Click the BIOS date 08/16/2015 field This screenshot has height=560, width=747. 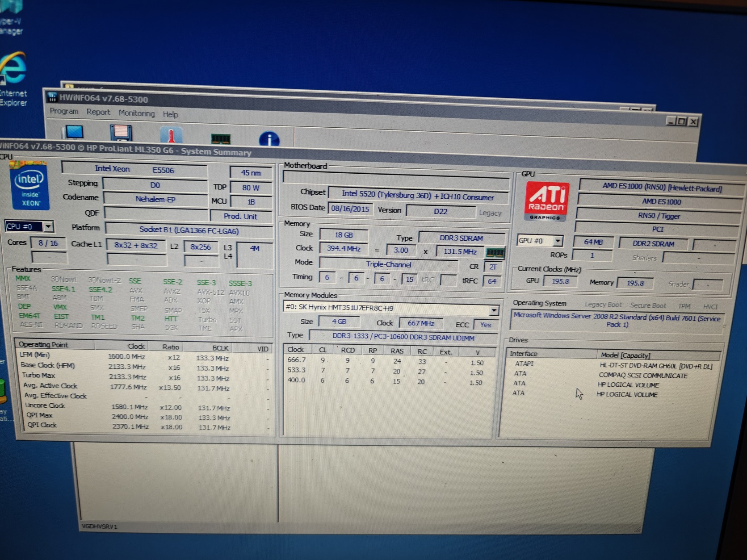coord(350,209)
